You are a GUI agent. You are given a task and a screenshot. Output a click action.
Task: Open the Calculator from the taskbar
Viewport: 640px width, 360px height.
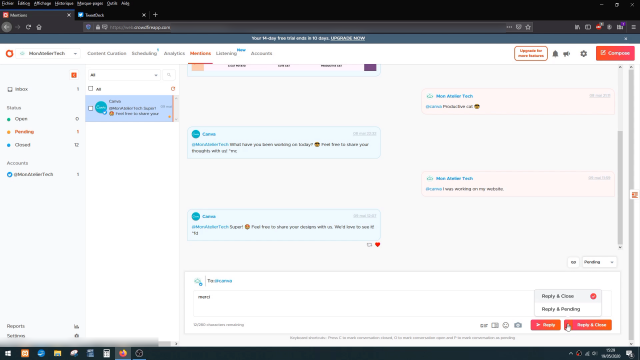[107, 353]
